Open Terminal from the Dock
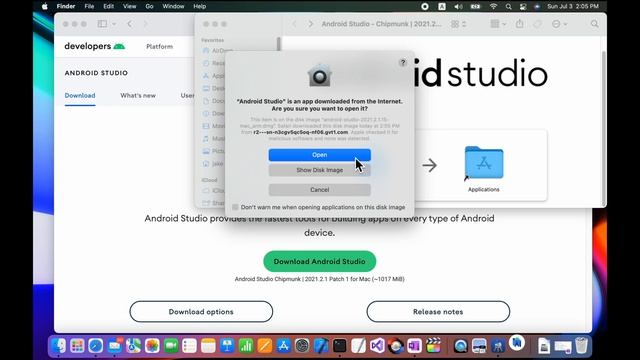The height and width of the screenshot is (360, 640). pyautogui.click(x=340, y=346)
